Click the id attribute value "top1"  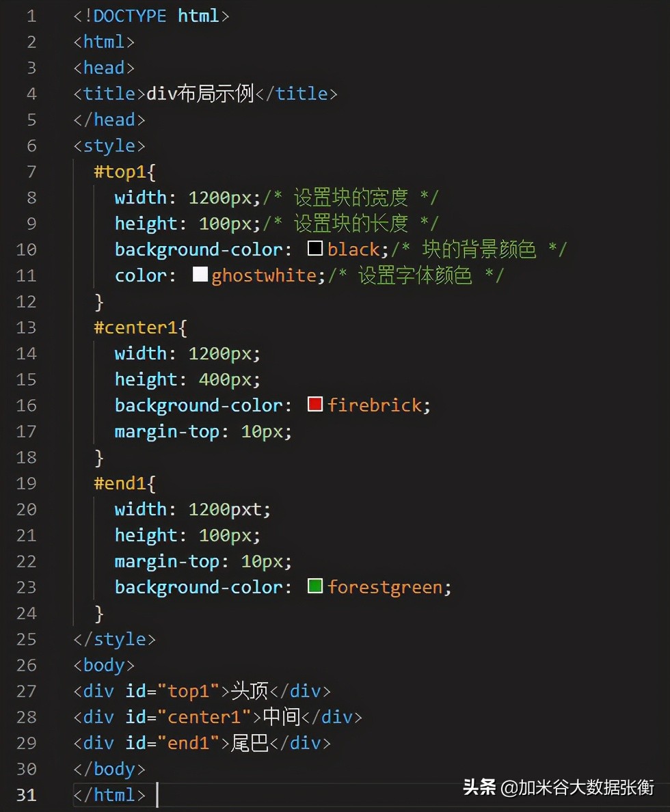click(x=189, y=691)
